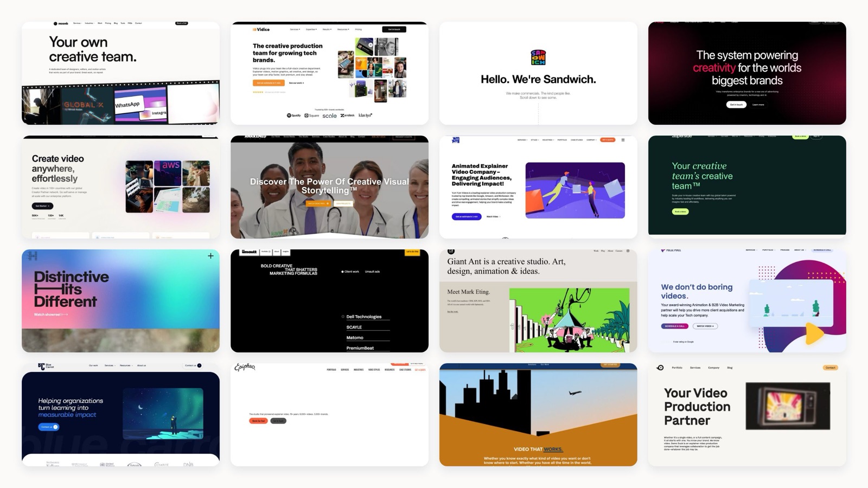868x488 pixels.
Task: Click Blue Carrot blue Contact us pill
Action: 49,427
